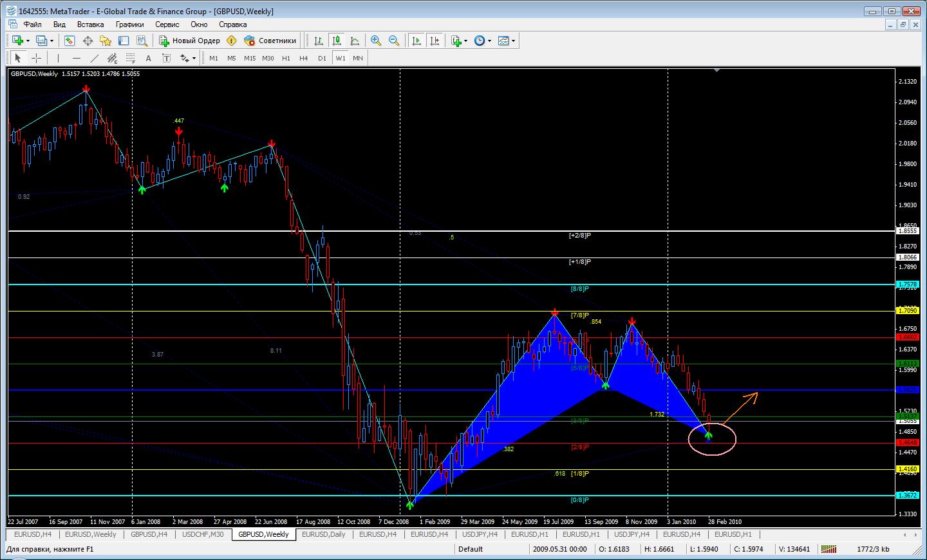Show the Navigator panel with the star-folder icon

coord(106,41)
